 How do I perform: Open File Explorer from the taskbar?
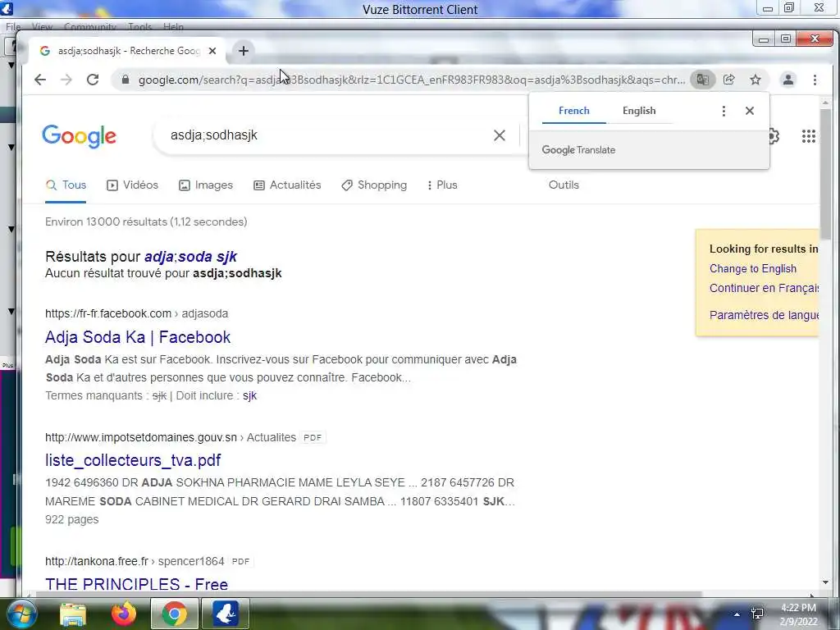point(73,614)
